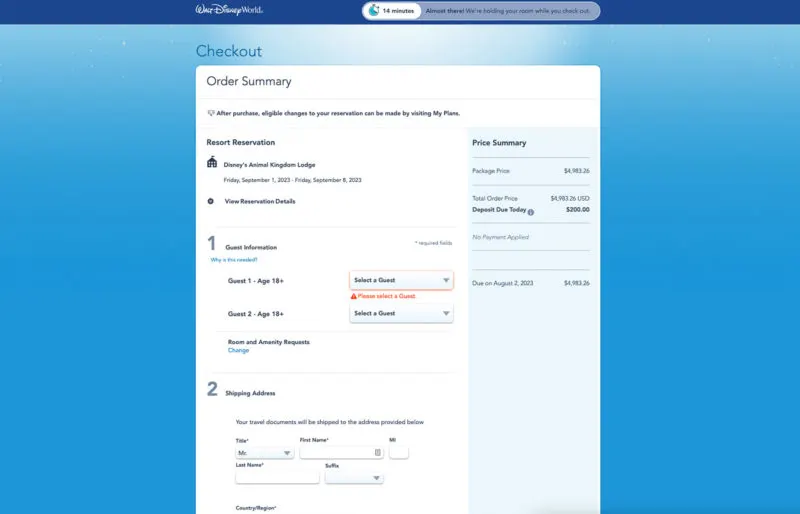Click the 'Almost there!' room-hold message

[x=508, y=11]
